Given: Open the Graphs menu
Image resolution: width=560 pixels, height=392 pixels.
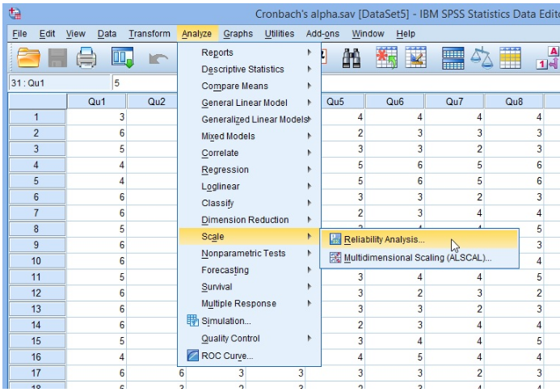Looking at the screenshot, I should click(238, 34).
